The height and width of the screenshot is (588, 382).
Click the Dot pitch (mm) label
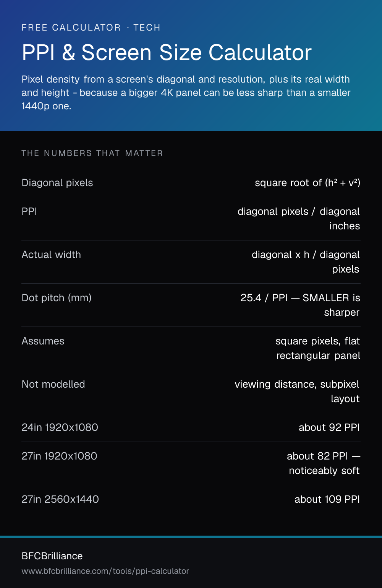click(x=57, y=298)
